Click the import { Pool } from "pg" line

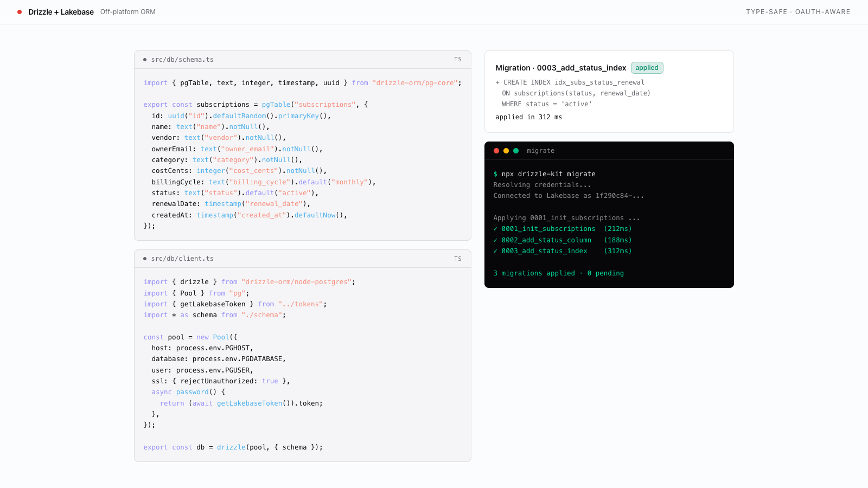pos(196,293)
